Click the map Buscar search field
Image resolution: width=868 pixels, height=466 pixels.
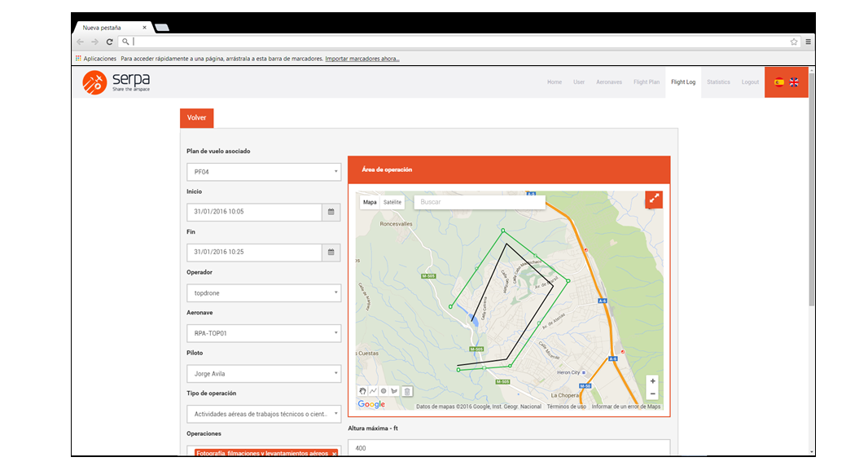pos(467,202)
